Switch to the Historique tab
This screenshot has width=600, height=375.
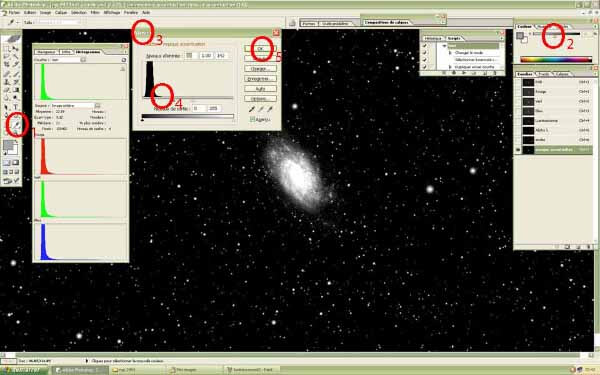(x=433, y=39)
